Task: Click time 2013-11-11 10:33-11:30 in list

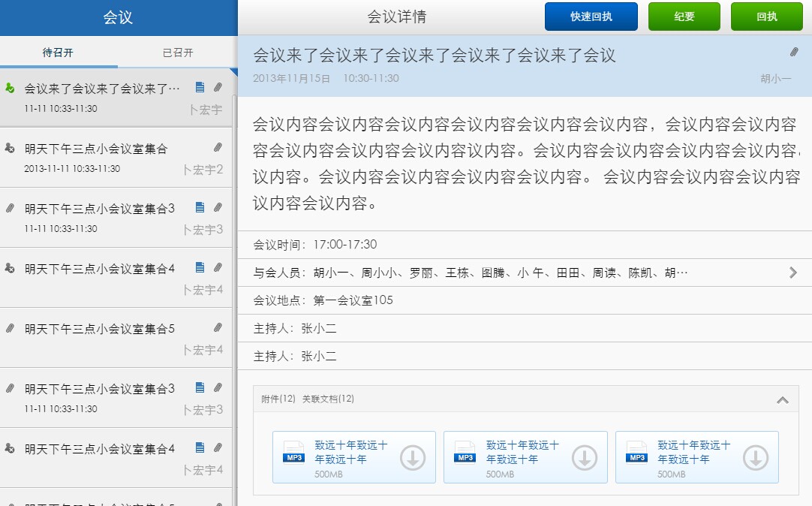Action: pos(72,169)
